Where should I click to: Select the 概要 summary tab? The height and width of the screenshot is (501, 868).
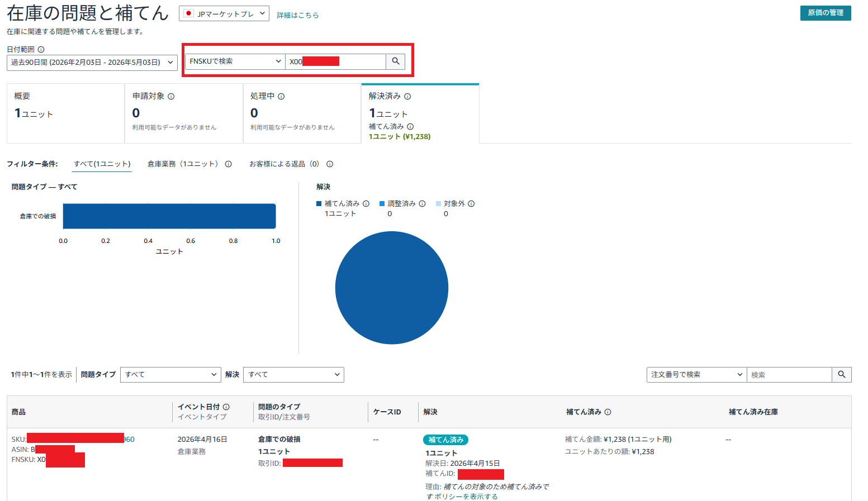[x=65, y=113]
